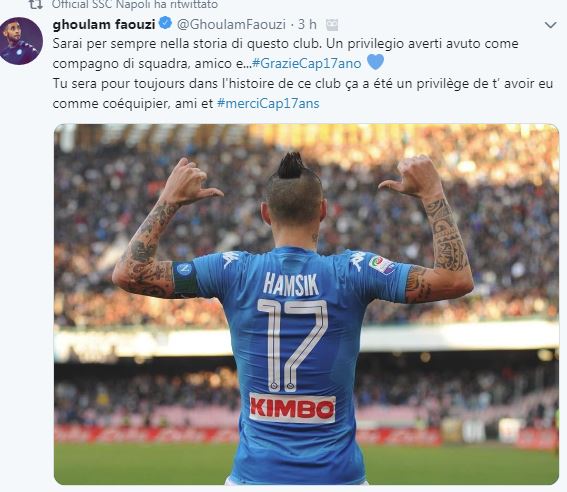Open the ghoulam faouzi display name link

(x=104, y=25)
